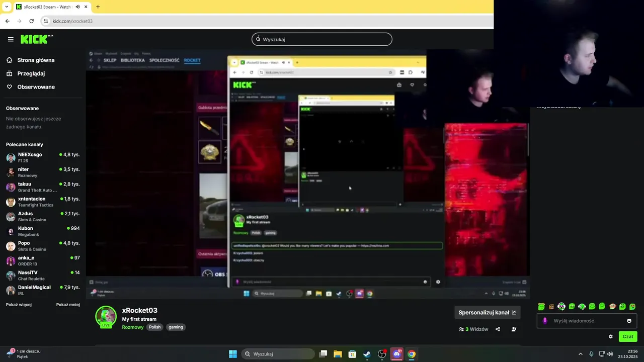The height and width of the screenshot is (362, 644).
Task: Click the green Czat button
Action: pyautogui.click(x=628, y=337)
